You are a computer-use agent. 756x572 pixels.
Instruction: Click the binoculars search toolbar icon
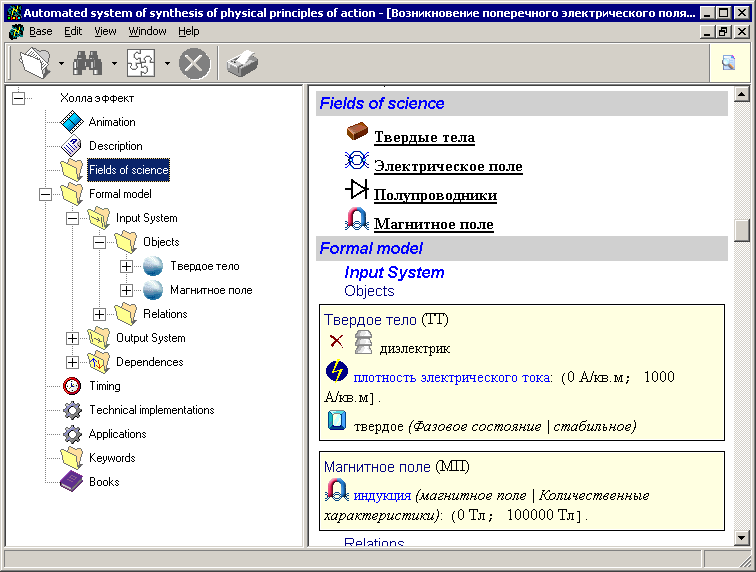pos(88,65)
